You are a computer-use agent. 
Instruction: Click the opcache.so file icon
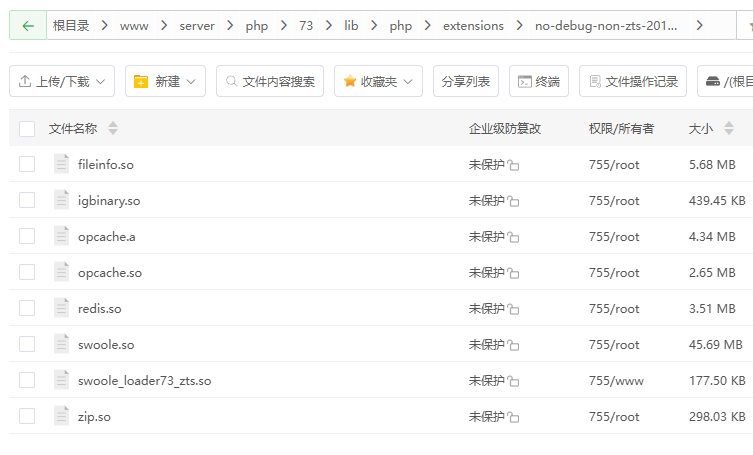click(61, 272)
